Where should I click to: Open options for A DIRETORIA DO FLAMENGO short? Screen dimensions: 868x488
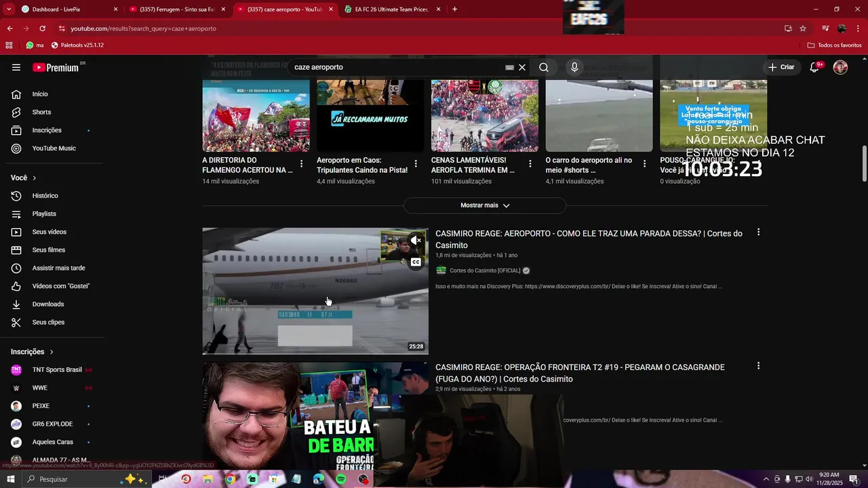pos(302,164)
